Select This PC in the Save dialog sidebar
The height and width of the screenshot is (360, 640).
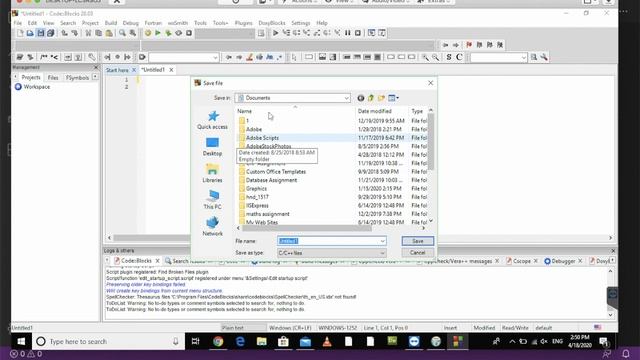(212, 200)
